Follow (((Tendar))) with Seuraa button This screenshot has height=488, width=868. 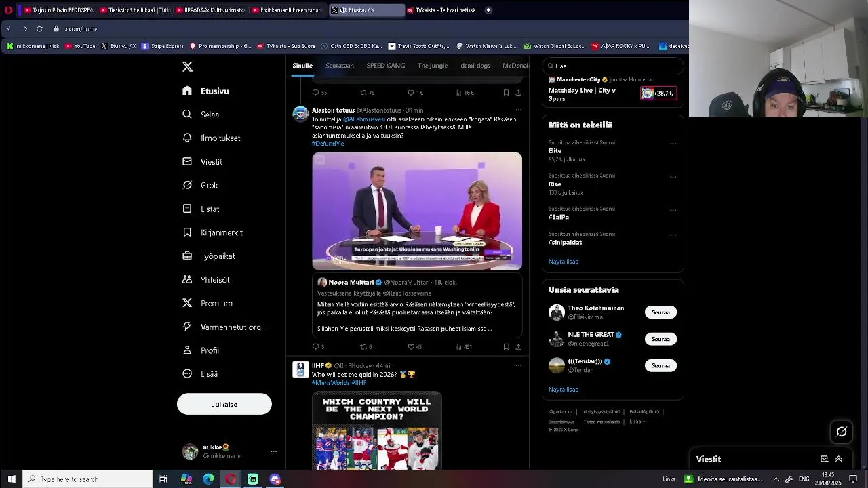(x=660, y=365)
